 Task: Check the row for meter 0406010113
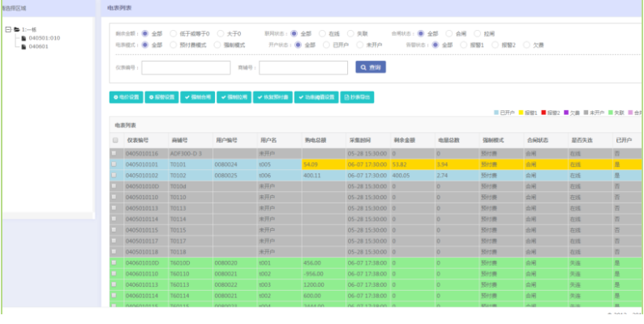(x=114, y=284)
